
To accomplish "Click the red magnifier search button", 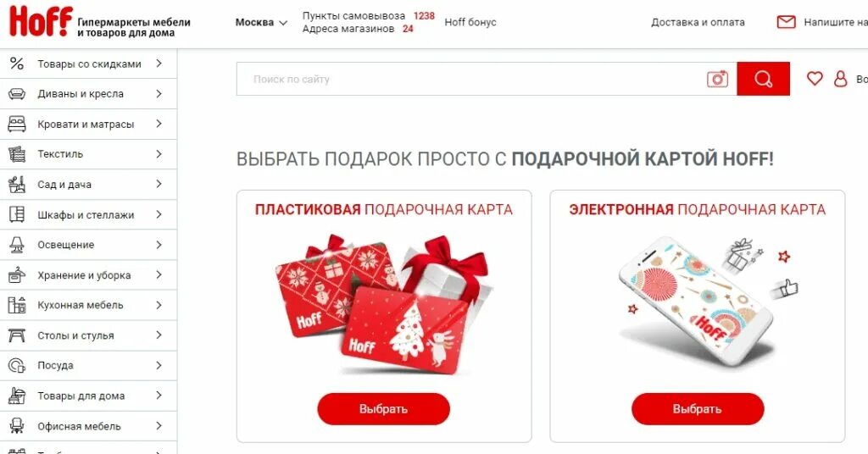I will (763, 79).
